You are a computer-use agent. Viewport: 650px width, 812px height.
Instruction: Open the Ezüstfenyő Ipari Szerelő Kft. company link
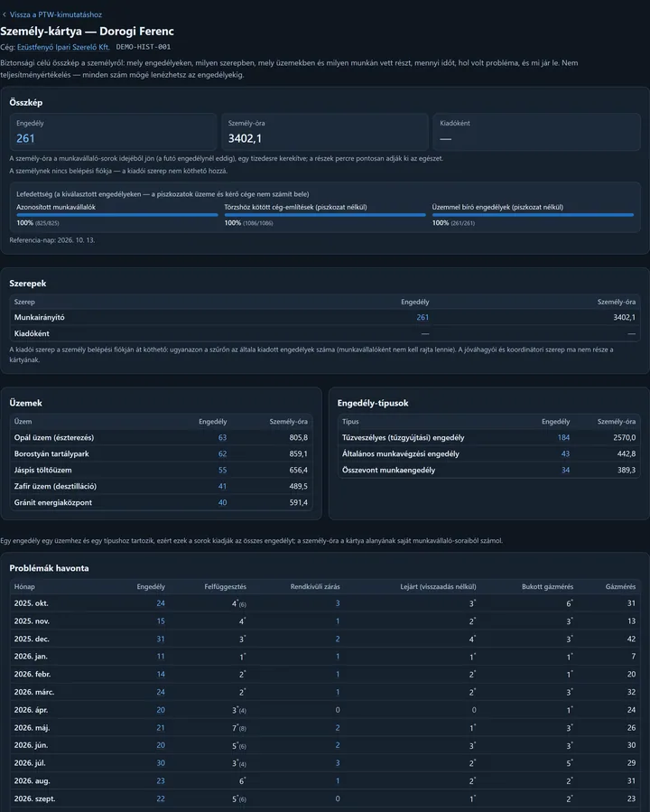[63, 47]
